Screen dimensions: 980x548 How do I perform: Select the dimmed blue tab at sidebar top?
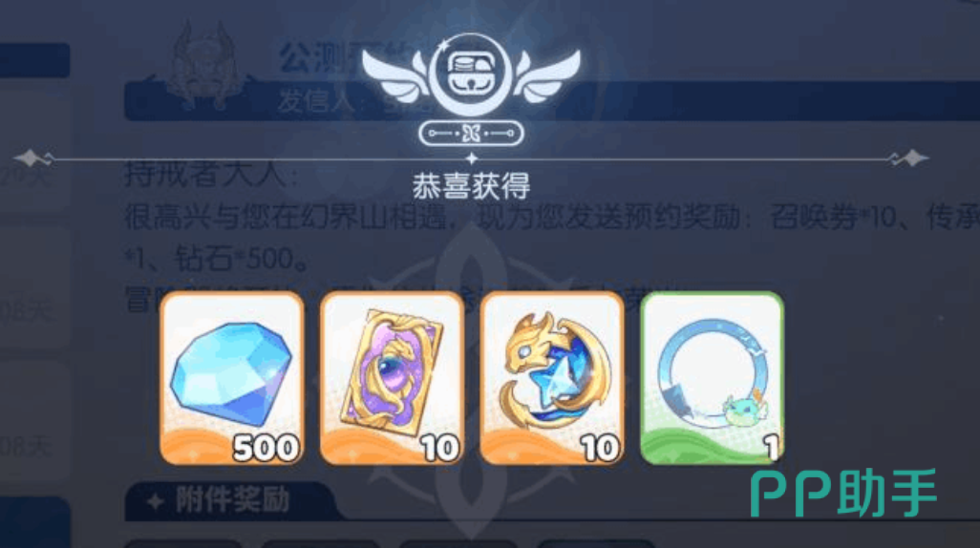coord(35,60)
